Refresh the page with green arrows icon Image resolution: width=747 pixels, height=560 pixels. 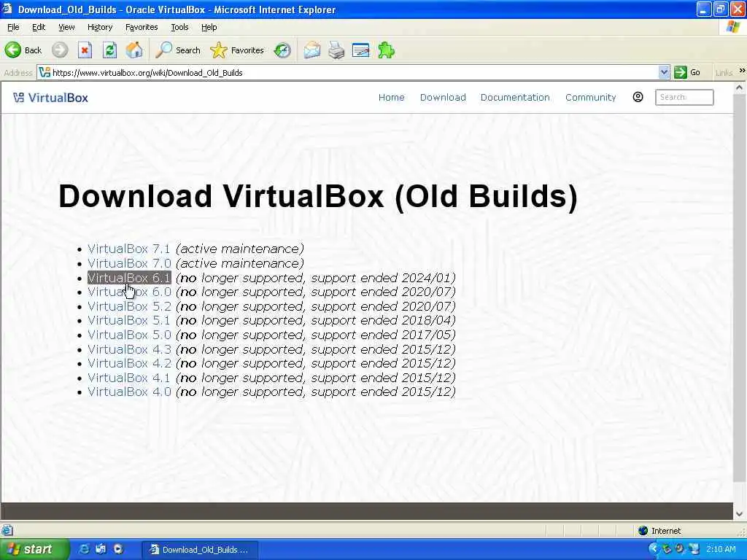click(x=109, y=50)
